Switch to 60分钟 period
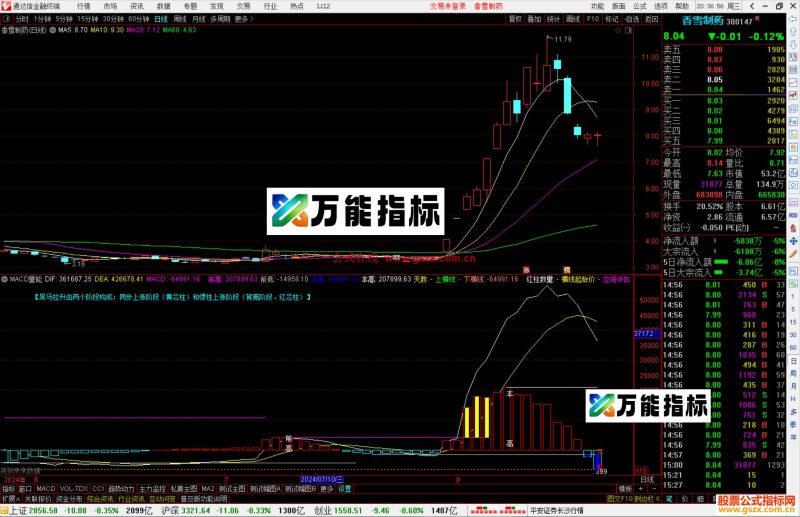The width and height of the screenshot is (800, 517). [138, 19]
